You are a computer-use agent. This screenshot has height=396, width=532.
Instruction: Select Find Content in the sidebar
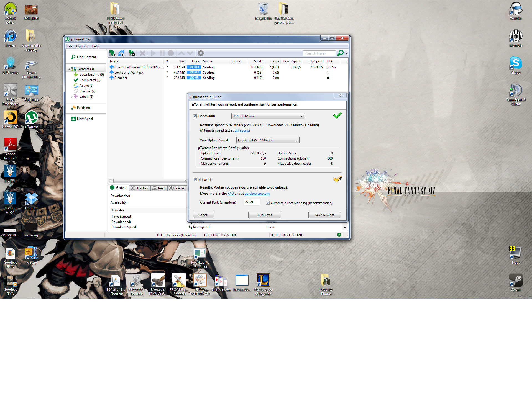86,57
